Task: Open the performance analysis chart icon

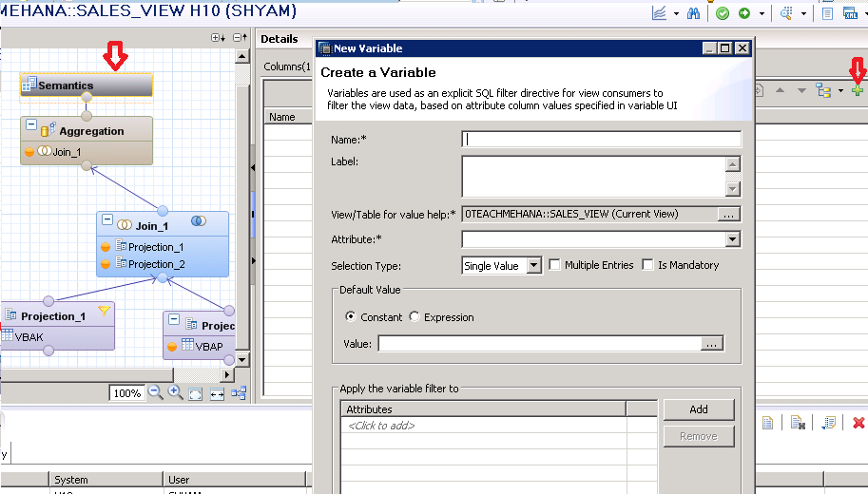Action: click(x=659, y=13)
